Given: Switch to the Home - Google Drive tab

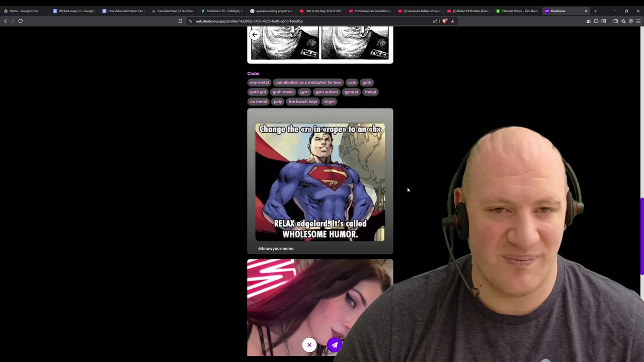Looking at the screenshot, I should coord(24,11).
